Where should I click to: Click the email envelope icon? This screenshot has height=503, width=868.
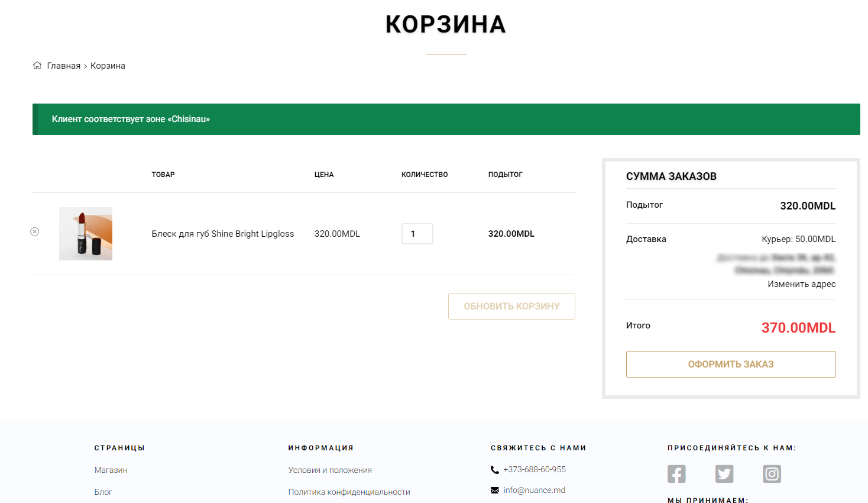click(495, 491)
